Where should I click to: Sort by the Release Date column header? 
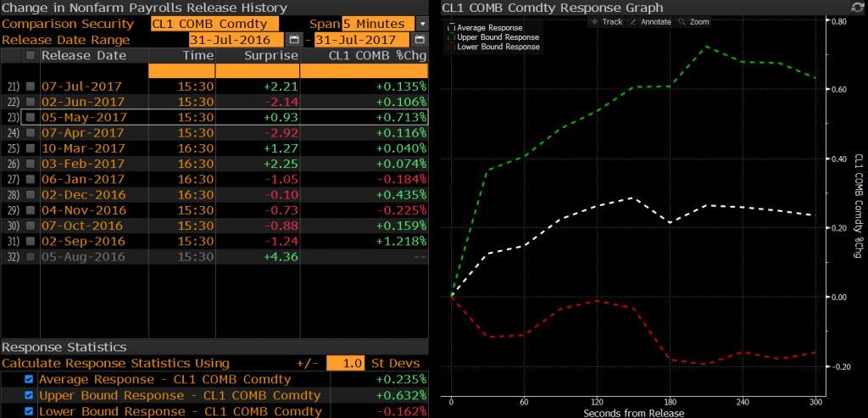coord(84,55)
